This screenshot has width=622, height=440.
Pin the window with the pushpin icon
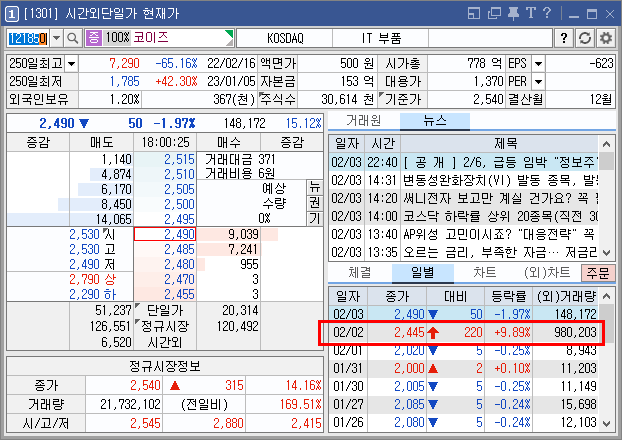tap(513, 14)
